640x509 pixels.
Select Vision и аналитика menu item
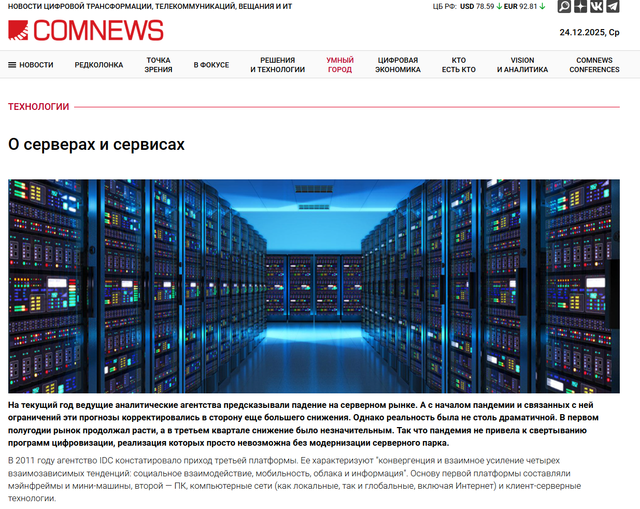point(522,65)
